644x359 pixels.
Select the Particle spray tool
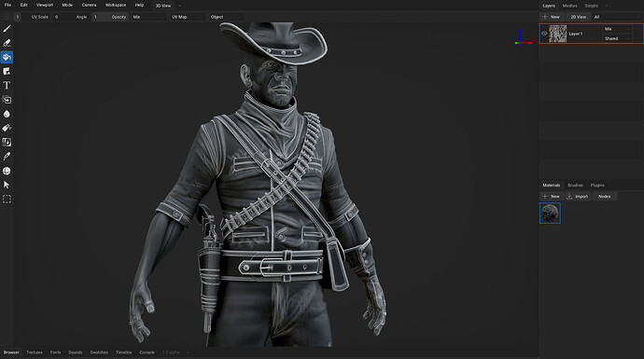pyautogui.click(x=7, y=128)
